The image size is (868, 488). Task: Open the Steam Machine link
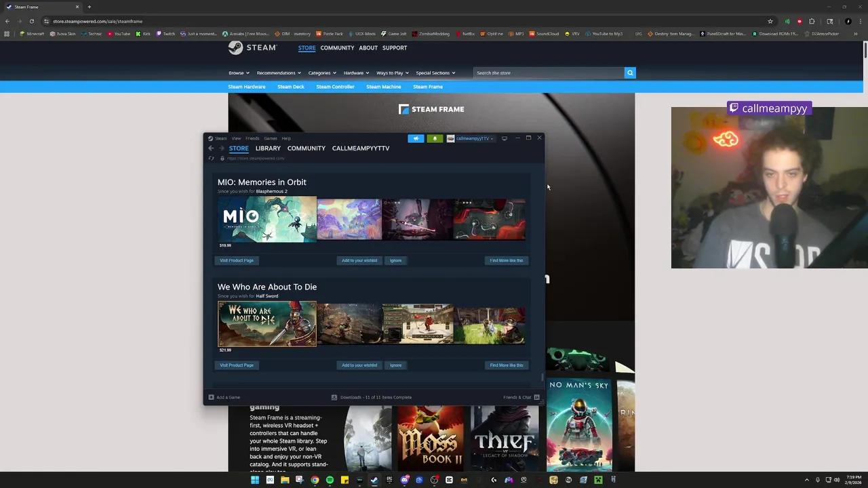pos(384,87)
